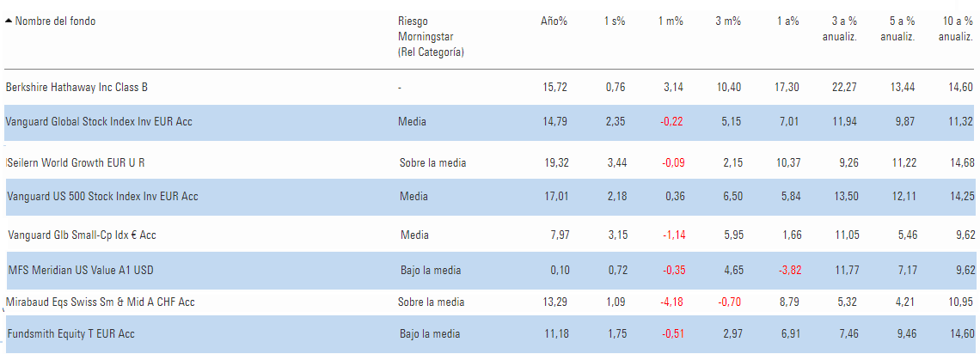Screen dimensions: 980x354
Task: Click the sort arrow beside Nombre del fondo
Action: [x=9, y=21]
